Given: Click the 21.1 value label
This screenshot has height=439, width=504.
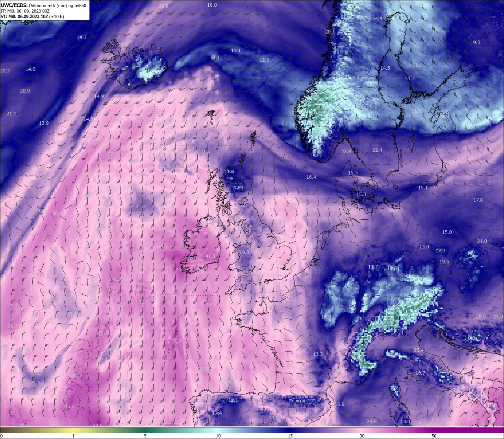Looking at the screenshot, I should coord(11,114).
